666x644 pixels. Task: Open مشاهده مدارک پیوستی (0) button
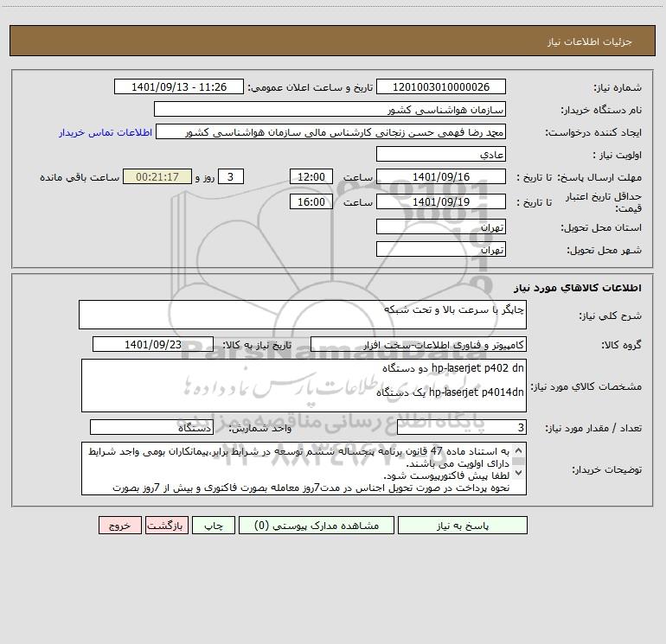pos(317,525)
